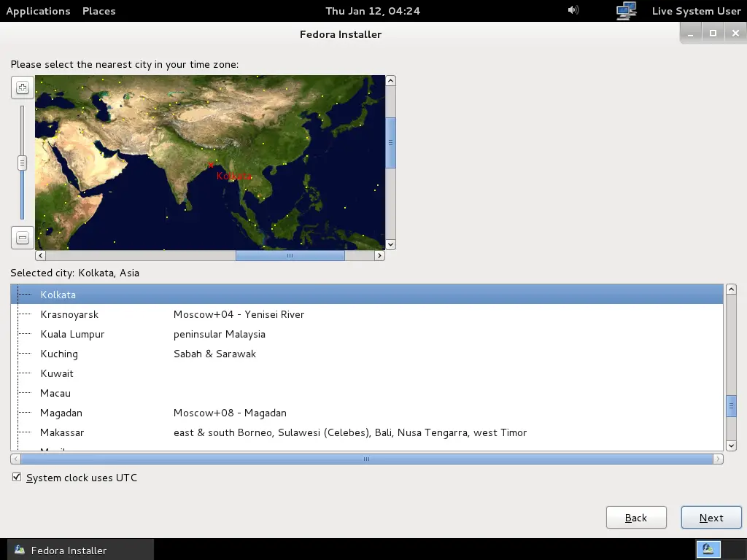The height and width of the screenshot is (560, 747).
Task: Click the 'Moscow+04 - Yenisei River' description
Action: [x=239, y=314]
